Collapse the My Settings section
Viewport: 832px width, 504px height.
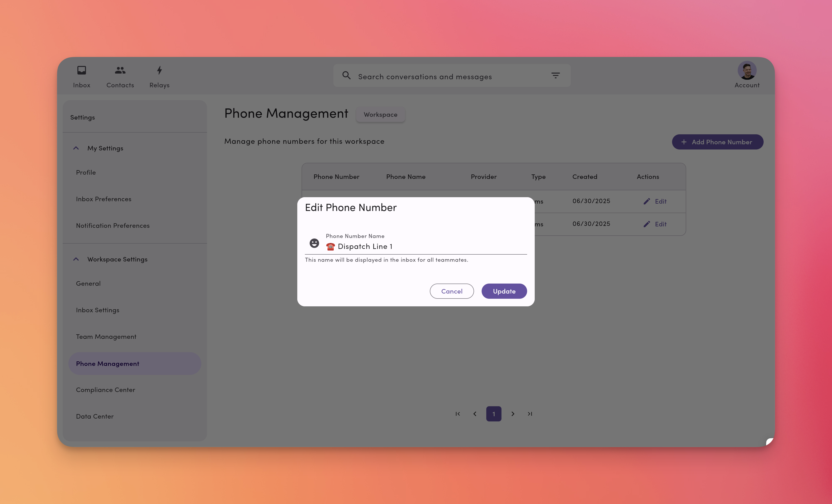(x=76, y=149)
